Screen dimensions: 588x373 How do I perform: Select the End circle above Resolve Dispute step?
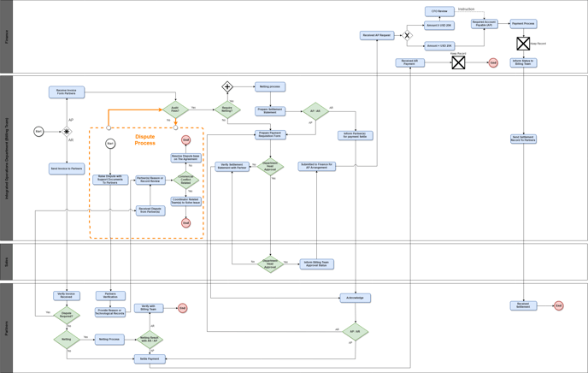185,140
